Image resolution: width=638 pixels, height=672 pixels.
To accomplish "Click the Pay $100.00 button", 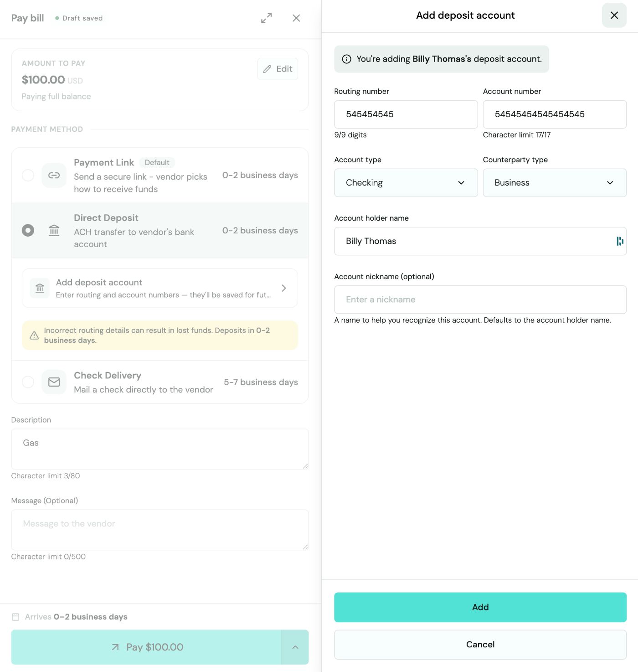I will coord(146,647).
